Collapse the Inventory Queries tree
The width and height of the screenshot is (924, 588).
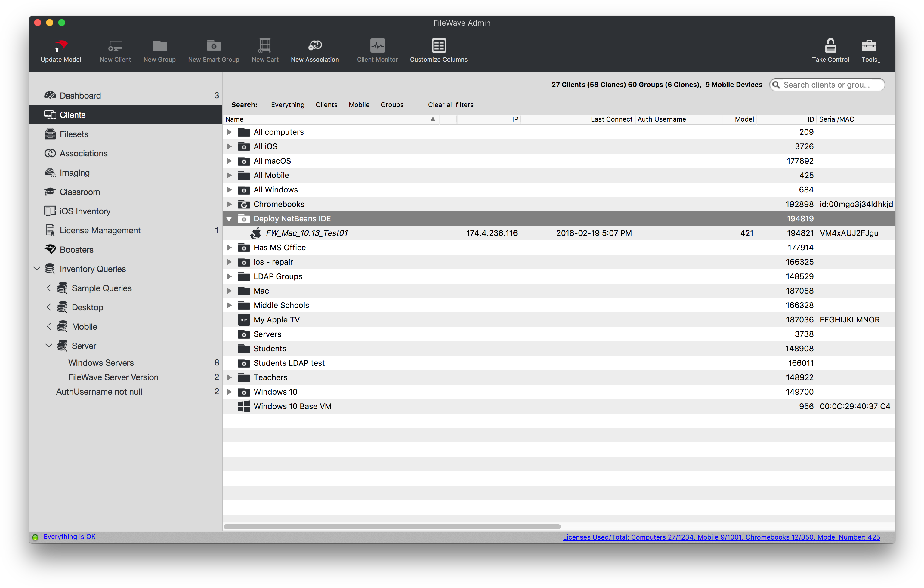37,269
